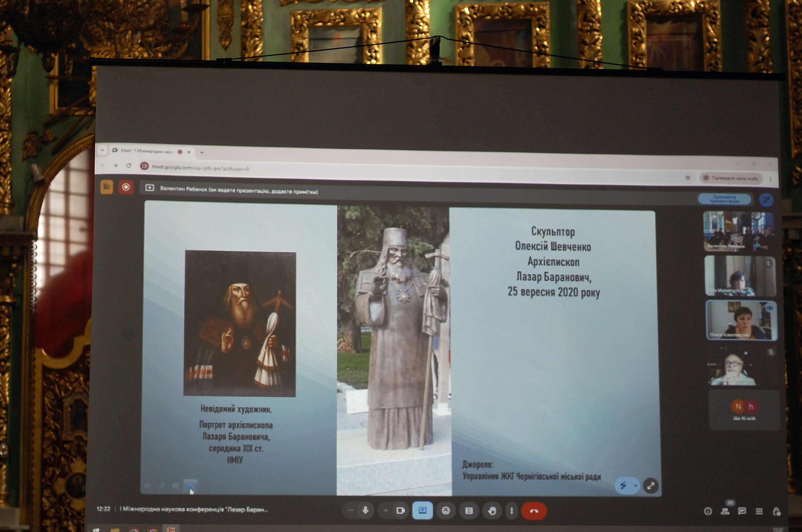The width and height of the screenshot is (802, 532).
Task: Click slide caption 'Невідомий художник.'
Action: pos(236,409)
